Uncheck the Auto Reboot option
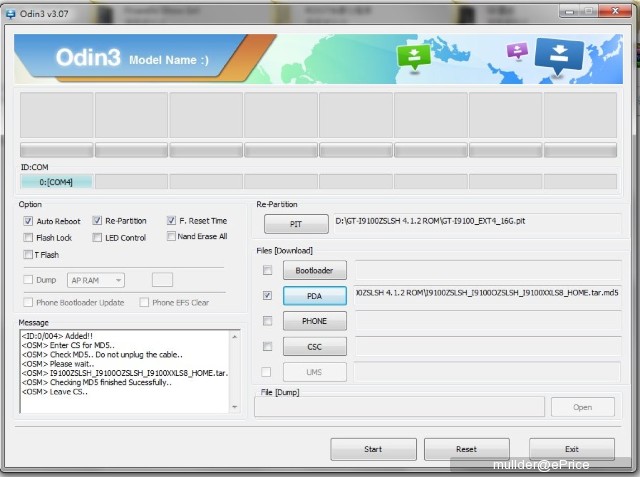640x477 pixels. coord(28,221)
